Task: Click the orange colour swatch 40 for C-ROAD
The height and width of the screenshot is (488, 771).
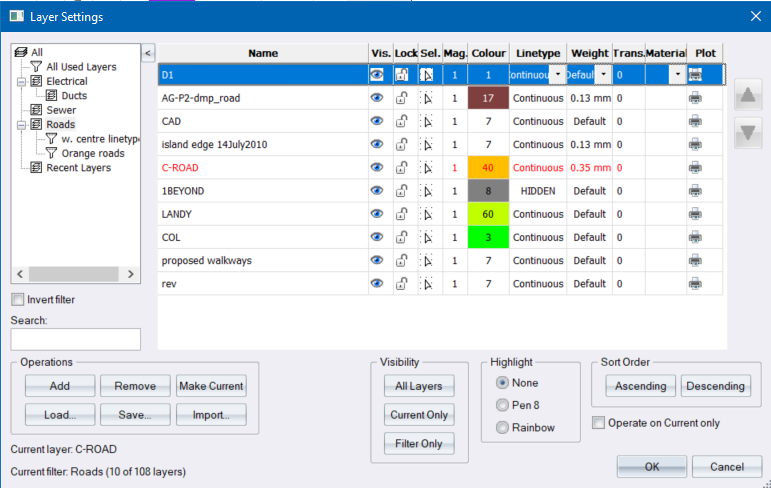Action: [x=489, y=167]
